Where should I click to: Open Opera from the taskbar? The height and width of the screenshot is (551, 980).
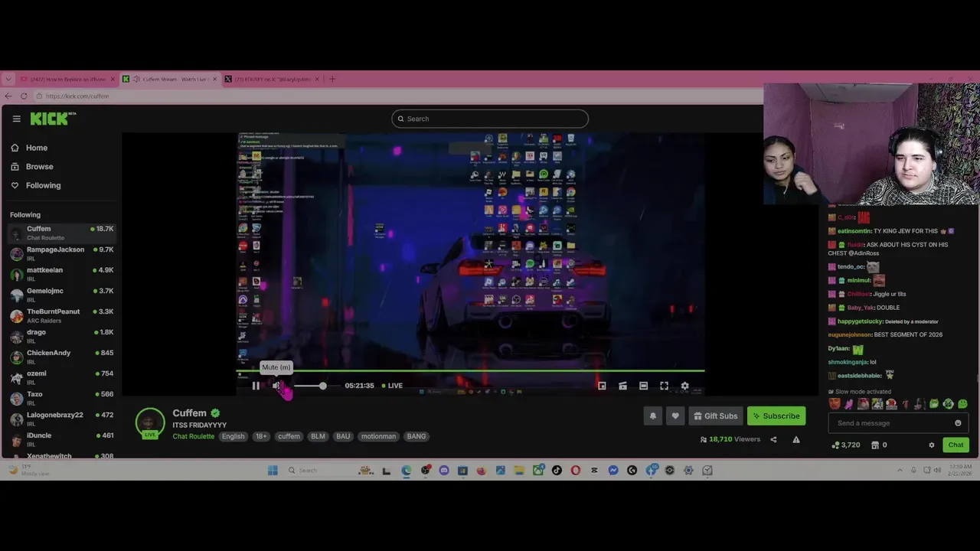[576, 470]
